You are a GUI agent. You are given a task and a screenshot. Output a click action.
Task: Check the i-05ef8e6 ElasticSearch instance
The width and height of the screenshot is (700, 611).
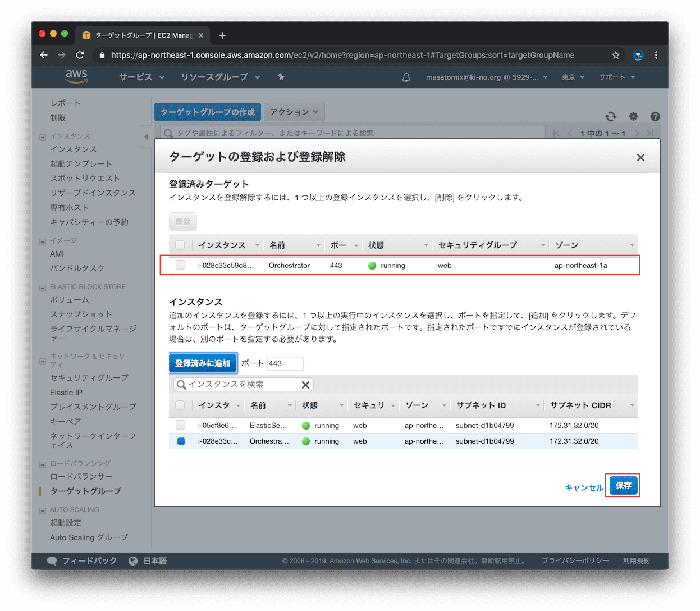pyautogui.click(x=180, y=425)
